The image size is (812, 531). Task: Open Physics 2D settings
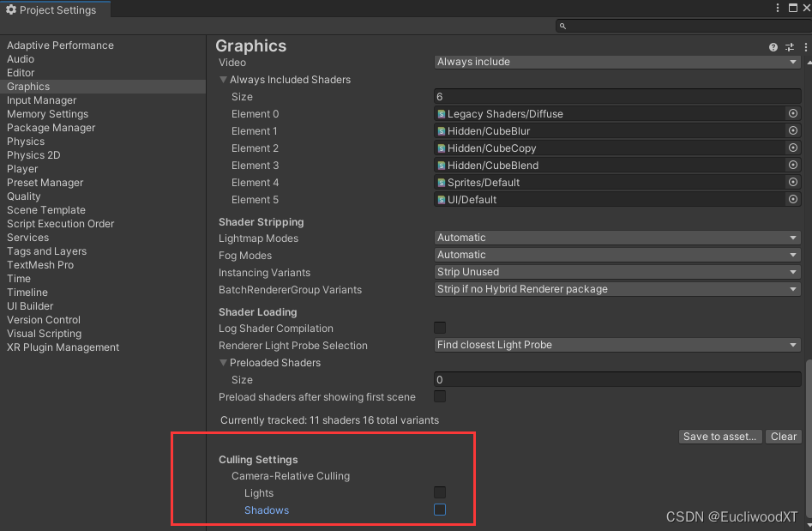point(33,155)
